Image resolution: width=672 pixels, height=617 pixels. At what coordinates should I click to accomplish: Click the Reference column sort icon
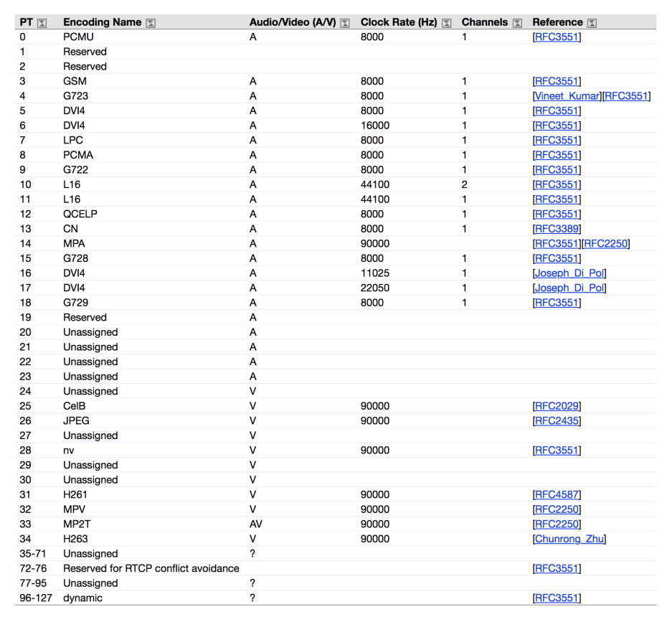tap(591, 23)
